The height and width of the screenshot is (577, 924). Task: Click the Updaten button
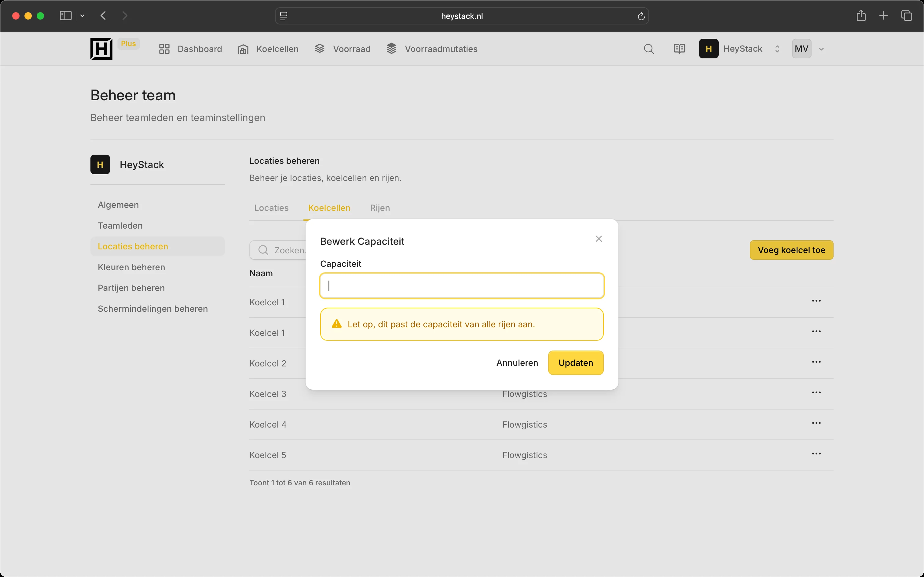[576, 363]
